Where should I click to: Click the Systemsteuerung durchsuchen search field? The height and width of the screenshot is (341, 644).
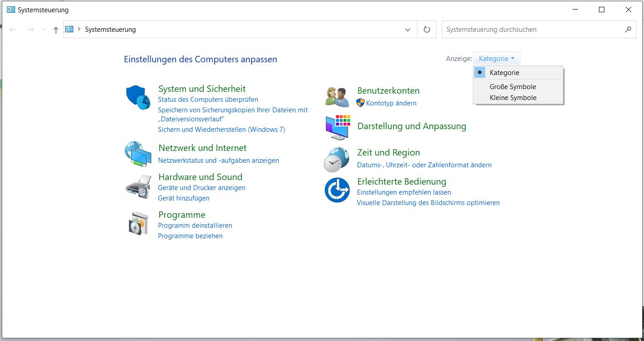tap(532, 30)
